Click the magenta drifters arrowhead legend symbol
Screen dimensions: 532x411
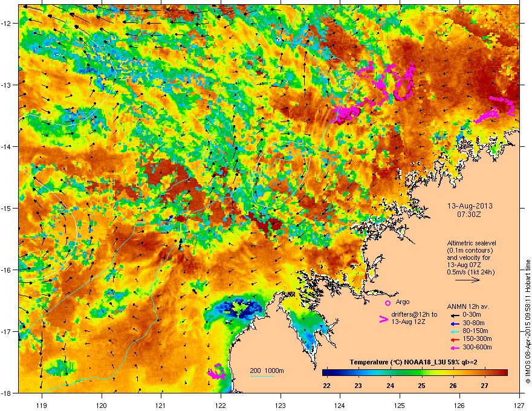pos(383,319)
